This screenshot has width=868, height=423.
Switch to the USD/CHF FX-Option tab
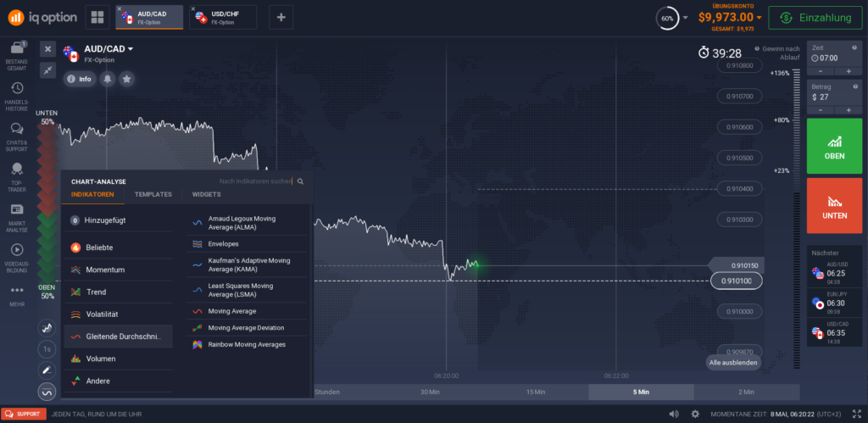coord(223,17)
